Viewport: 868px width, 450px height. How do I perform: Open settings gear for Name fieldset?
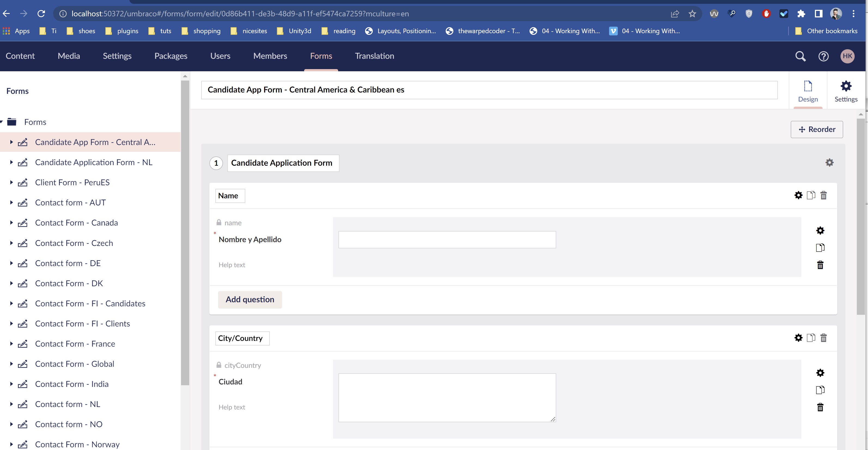coord(798,195)
